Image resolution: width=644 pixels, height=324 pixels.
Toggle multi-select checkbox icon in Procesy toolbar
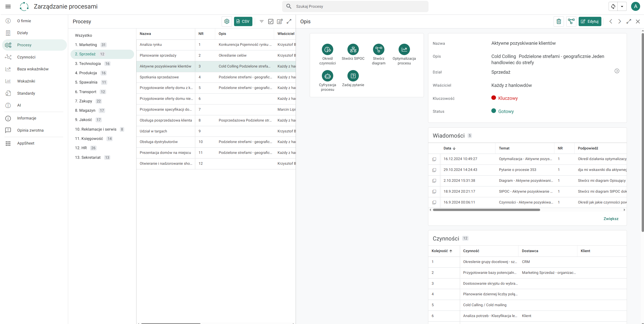click(270, 21)
